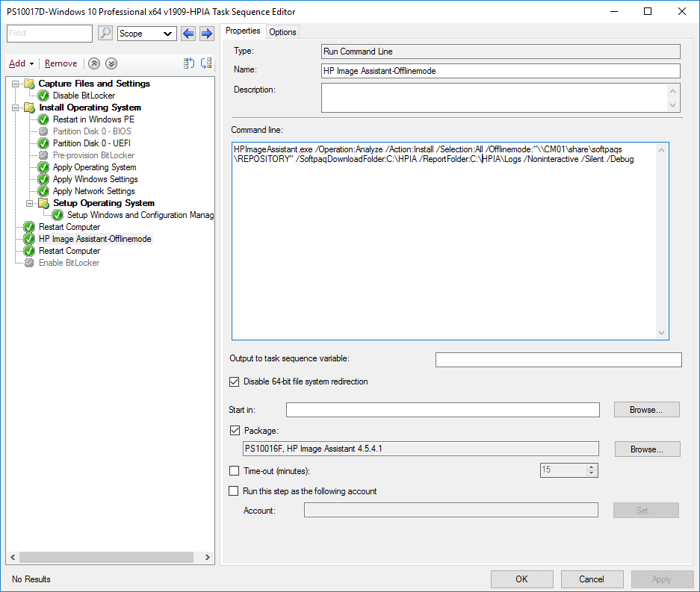Select Restart Computer step below HP Image Assistant
This screenshot has width=700, height=592.
[69, 251]
